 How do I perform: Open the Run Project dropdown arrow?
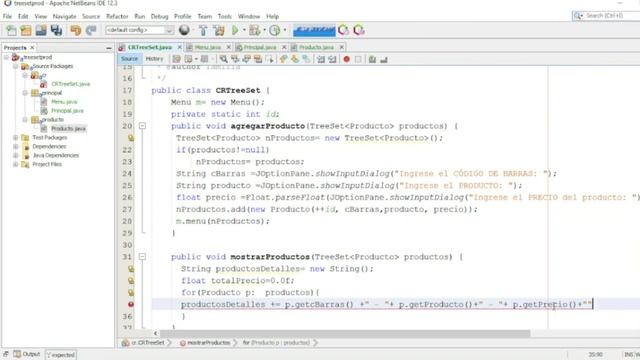tap(244, 30)
